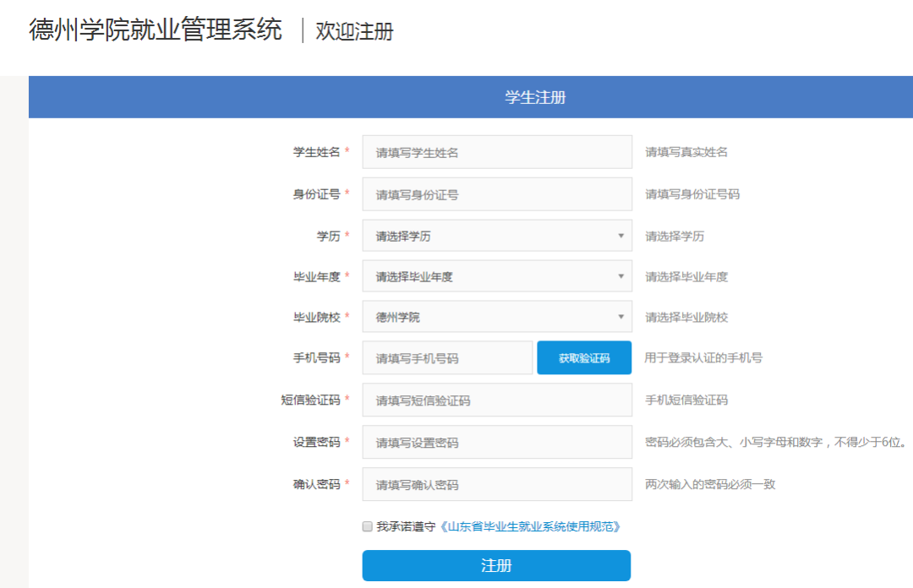Open the 毕业院校 dropdown showing 德州学院
This screenshot has height=588, width=913.
pos(497,318)
